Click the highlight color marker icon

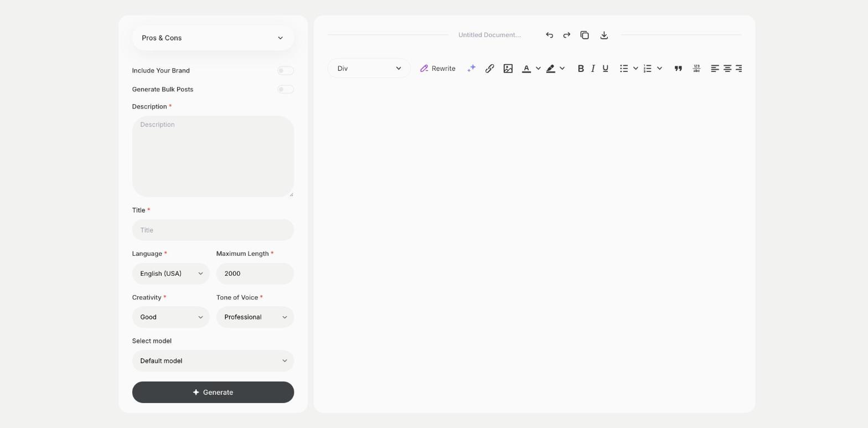pyautogui.click(x=551, y=68)
